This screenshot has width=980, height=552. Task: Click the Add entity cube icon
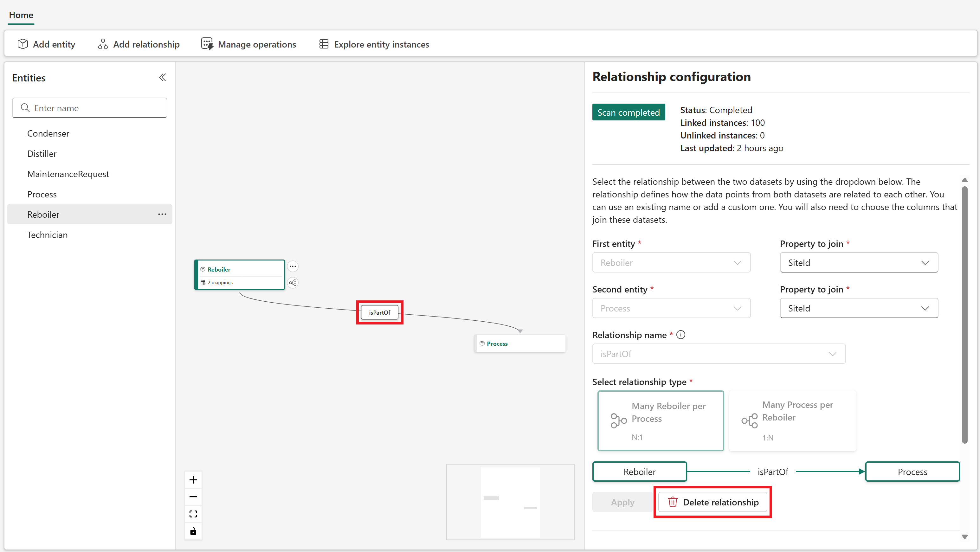coord(23,44)
